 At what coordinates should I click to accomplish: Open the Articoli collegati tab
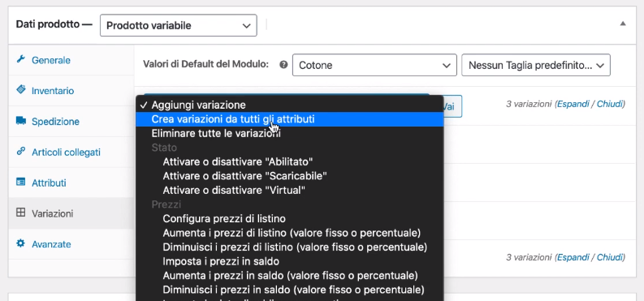coord(71,153)
